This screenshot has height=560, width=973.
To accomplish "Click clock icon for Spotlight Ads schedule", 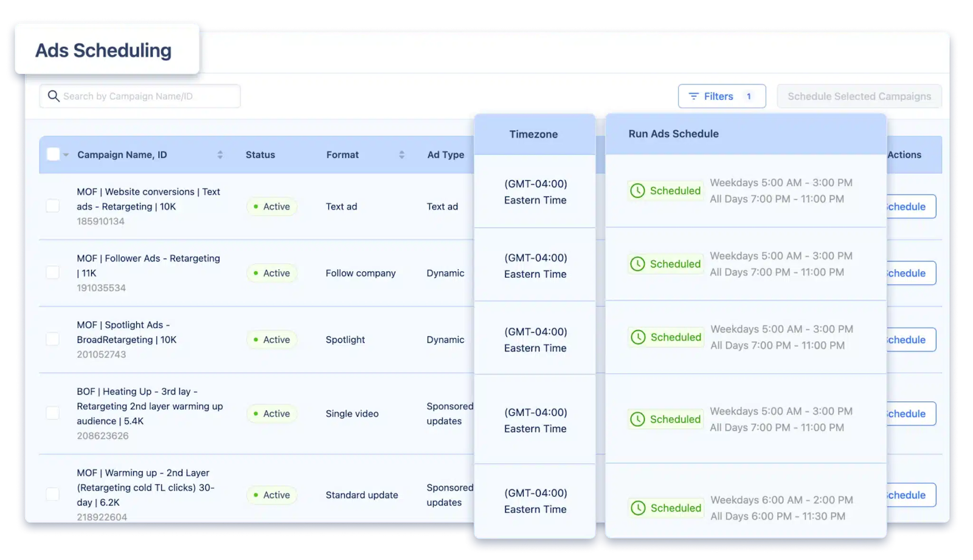I will pyautogui.click(x=638, y=337).
